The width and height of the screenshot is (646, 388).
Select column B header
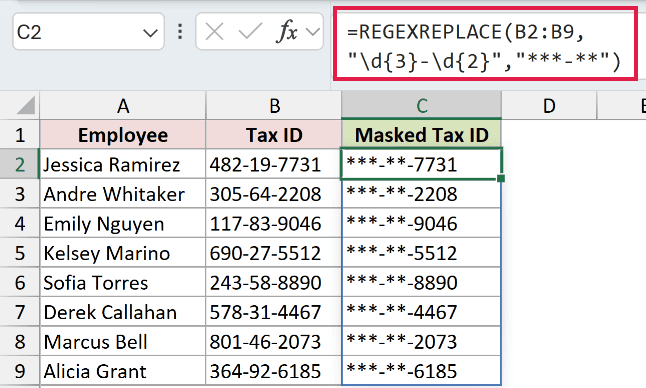point(274,106)
